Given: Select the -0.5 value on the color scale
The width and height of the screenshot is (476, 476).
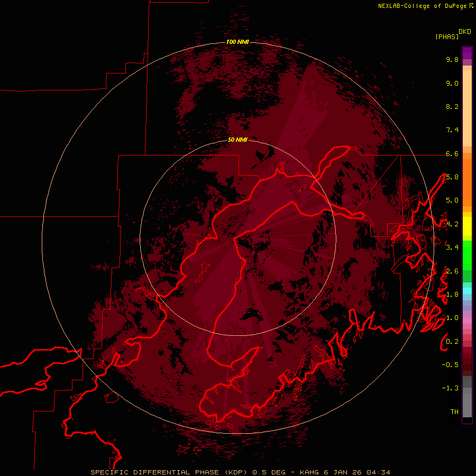Looking at the screenshot, I should (450, 365).
